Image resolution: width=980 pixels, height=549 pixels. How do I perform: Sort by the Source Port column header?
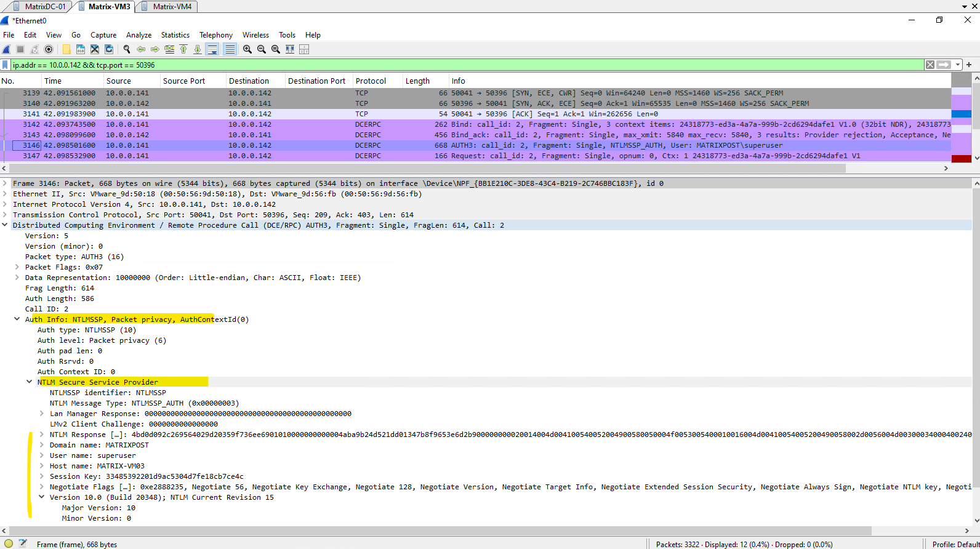(x=193, y=81)
